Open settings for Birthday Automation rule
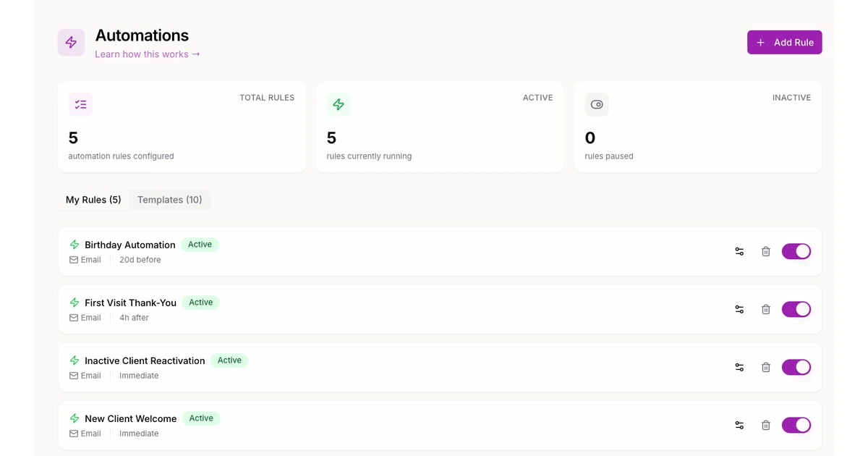Image resolution: width=868 pixels, height=456 pixels. [x=739, y=252]
